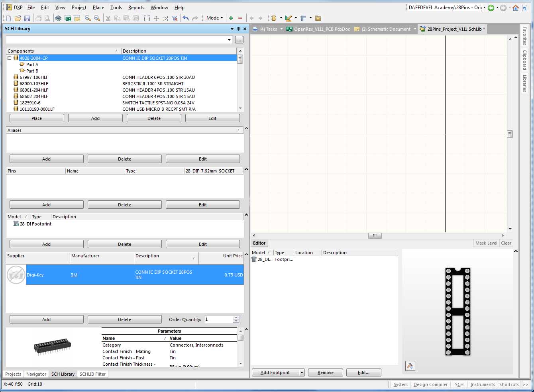Click the Undo arrow icon
The height and width of the screenshot is (392, 534).
click(x=185, y=18)
